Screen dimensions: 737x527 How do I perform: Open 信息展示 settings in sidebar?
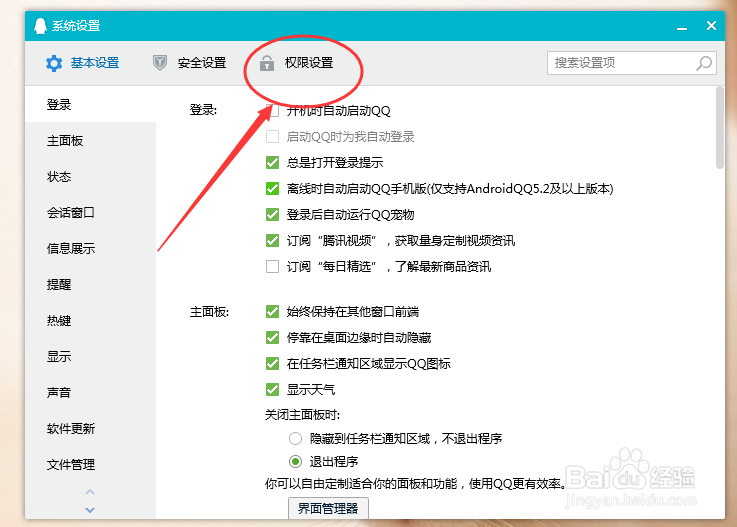[x=90, y=248]
